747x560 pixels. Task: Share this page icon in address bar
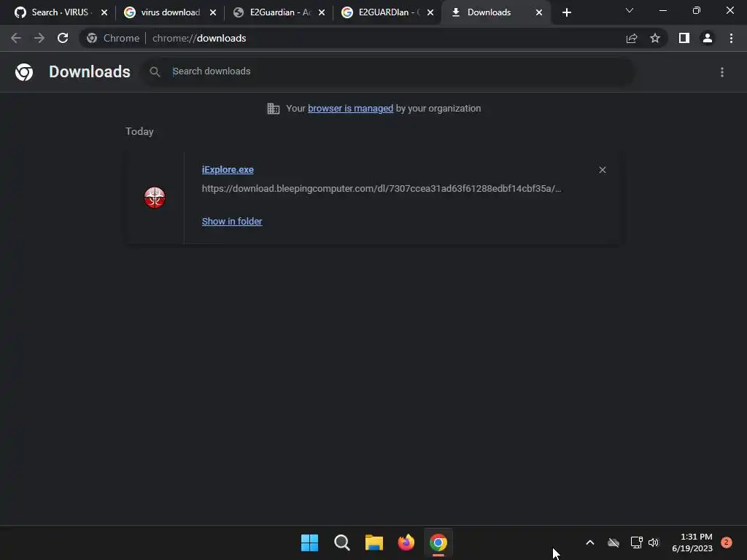[632, 38]
